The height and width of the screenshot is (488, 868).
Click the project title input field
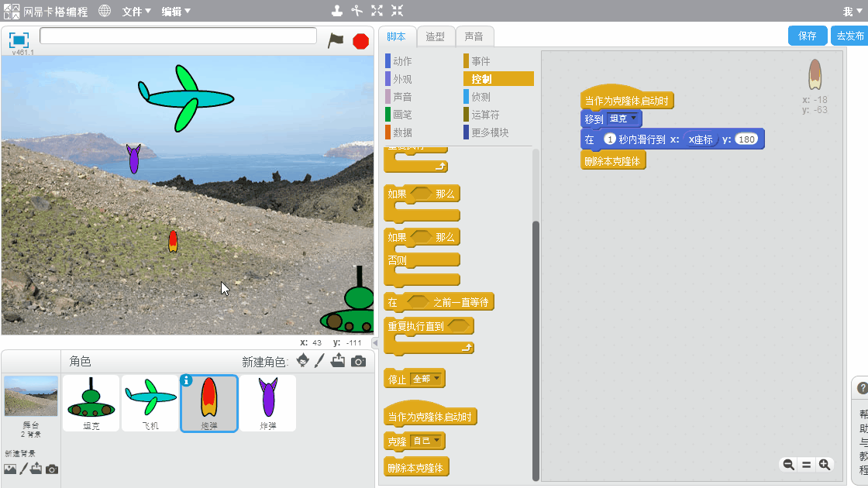[x=178, y=36]
